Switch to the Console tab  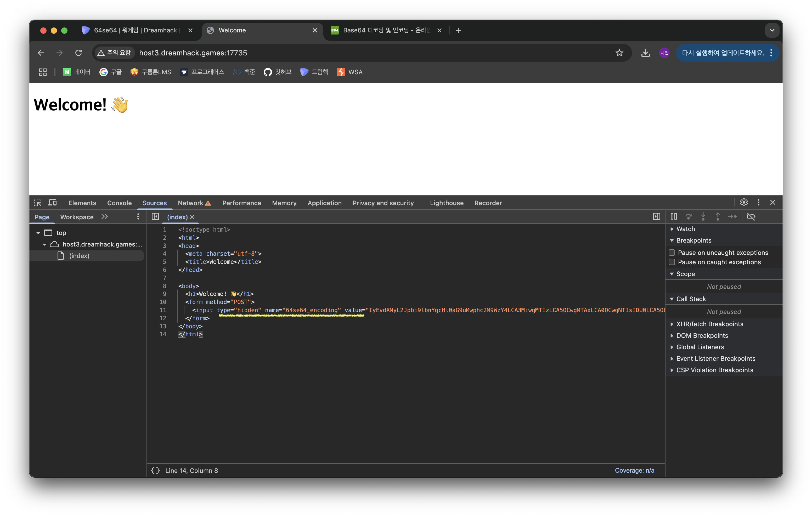point(119,203)
